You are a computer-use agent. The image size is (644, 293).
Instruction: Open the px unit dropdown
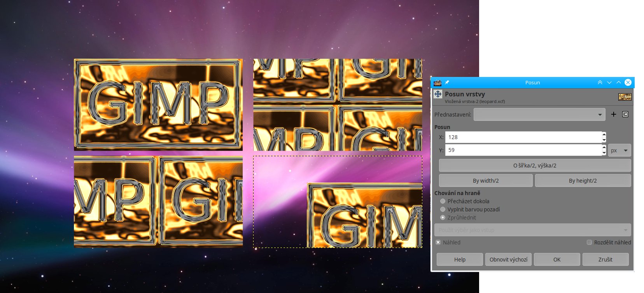tap(619, 150)
